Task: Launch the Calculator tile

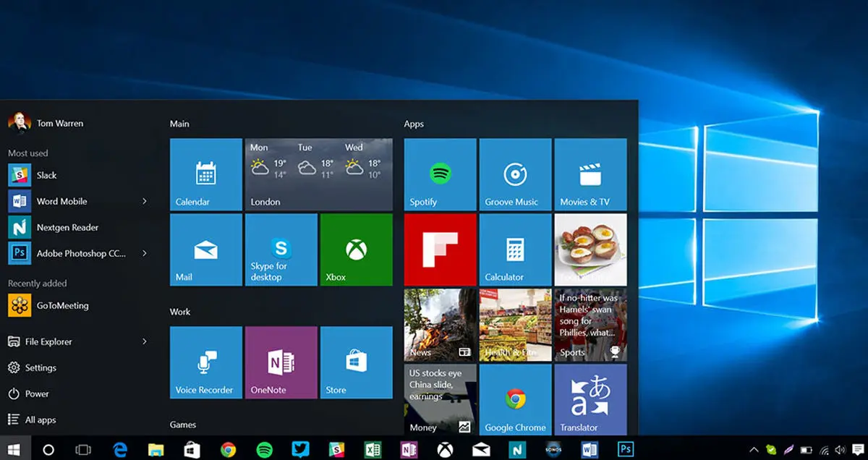Action: coord(515,250)
